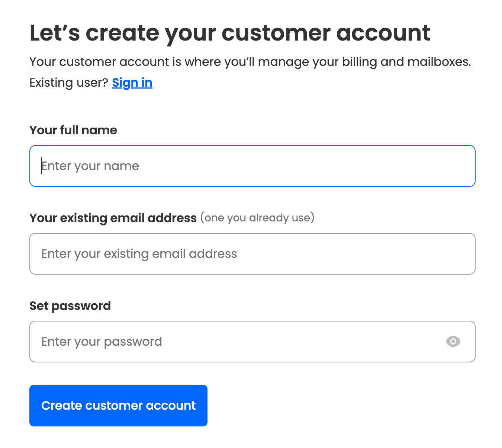Toggle password visibility in the Set password box
Viewport: 502px width, 448px height.
(453, 341)
